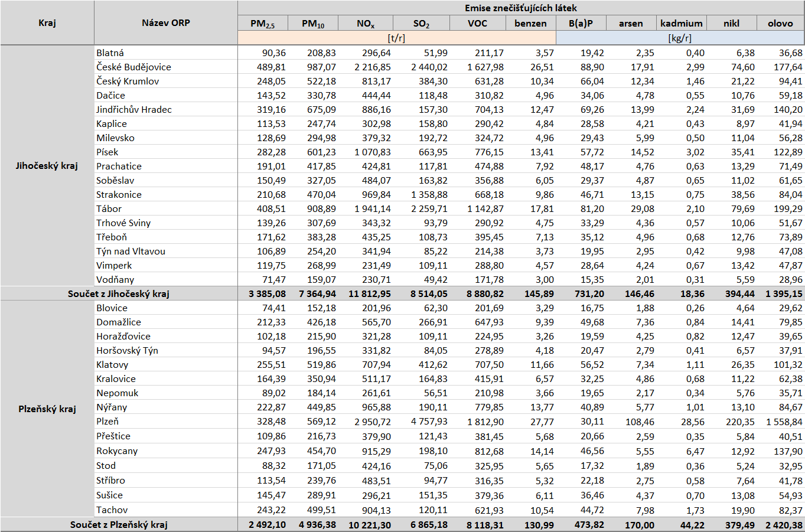The width and height of the screenshot is (805, 532).
Task: Click the Týn nad Vltavou row name
Action: click(131, 252)
